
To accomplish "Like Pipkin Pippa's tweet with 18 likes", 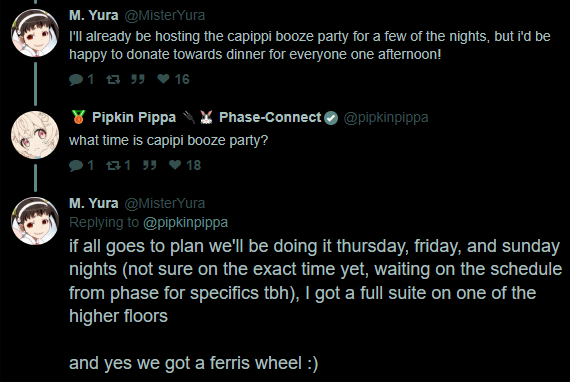I will pos(175,165).
